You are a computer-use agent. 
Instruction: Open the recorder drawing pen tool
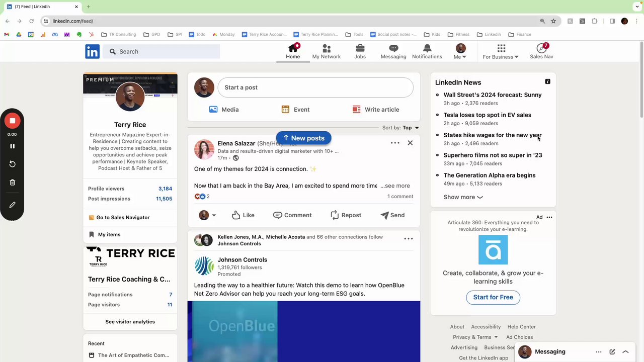click(x=12, y=205)
